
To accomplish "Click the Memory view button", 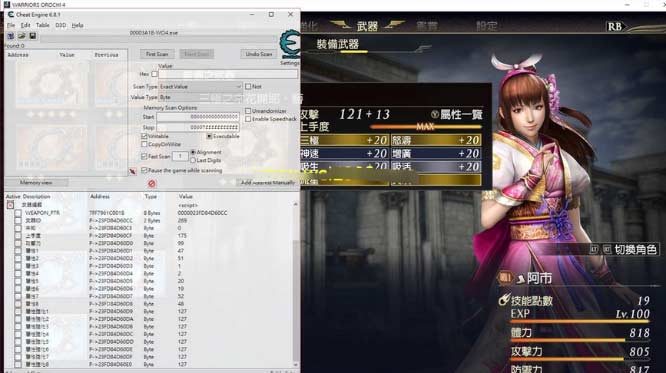I will (36, 183).
